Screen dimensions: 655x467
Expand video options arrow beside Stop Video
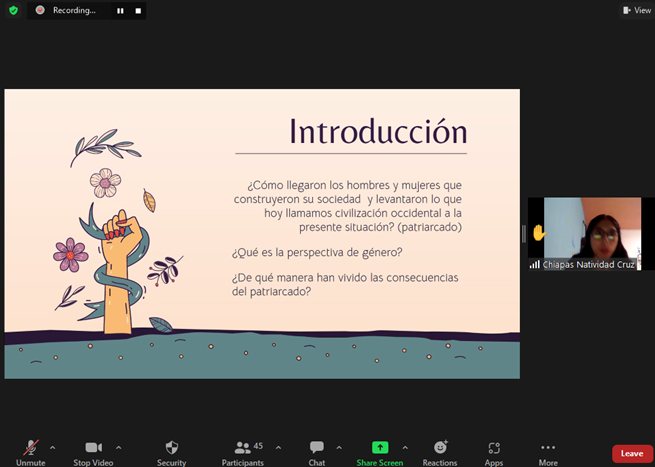pos(119,448)
